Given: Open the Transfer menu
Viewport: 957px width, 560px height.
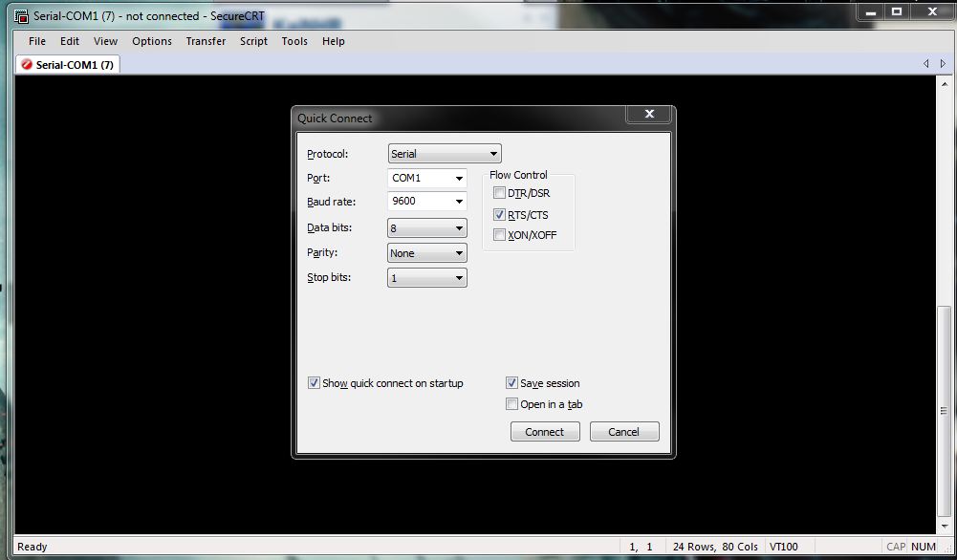Looking at the screenshot, I should [206, 41].
